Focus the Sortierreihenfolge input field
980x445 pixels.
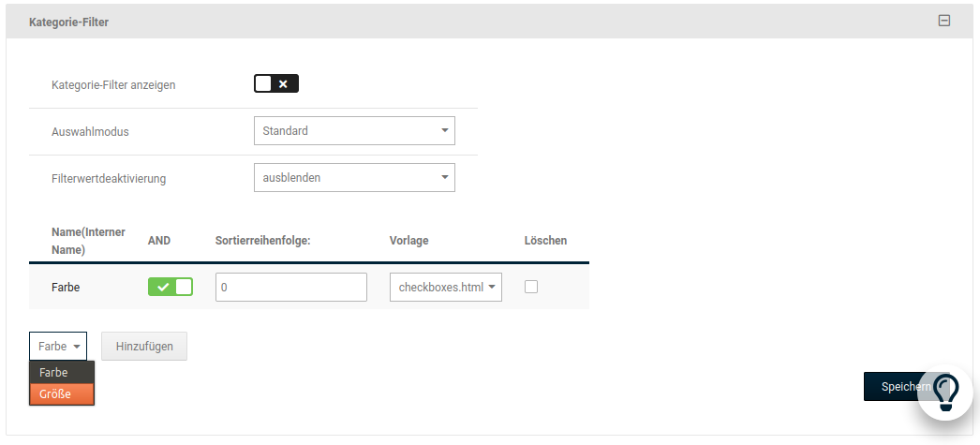click(290, 288)
